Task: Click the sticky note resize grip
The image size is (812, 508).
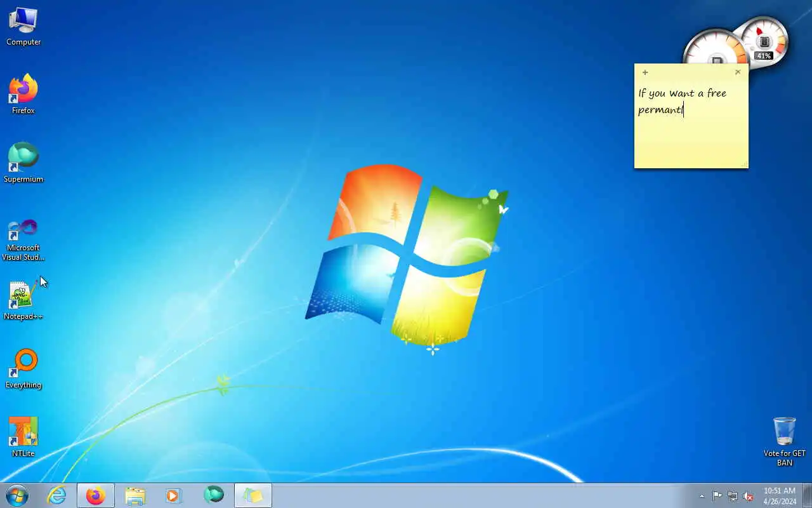Action: pyautogui.click(x=744, y=164)
